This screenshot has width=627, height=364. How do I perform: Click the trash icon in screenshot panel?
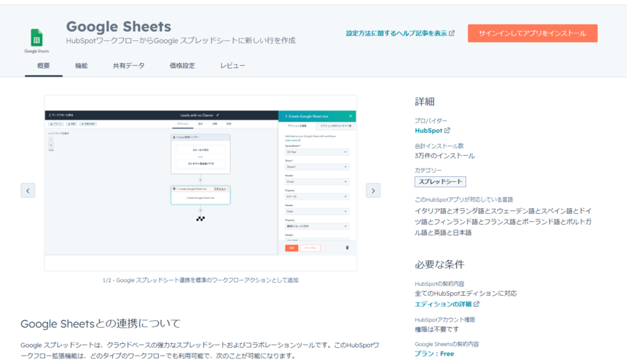pos(347,248)
